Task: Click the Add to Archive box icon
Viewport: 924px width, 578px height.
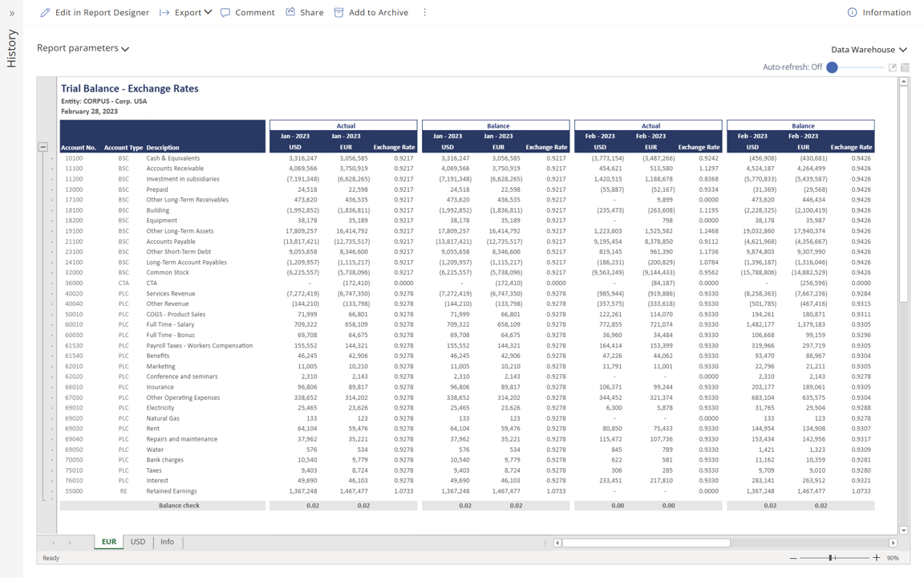Action: (338, 13)
